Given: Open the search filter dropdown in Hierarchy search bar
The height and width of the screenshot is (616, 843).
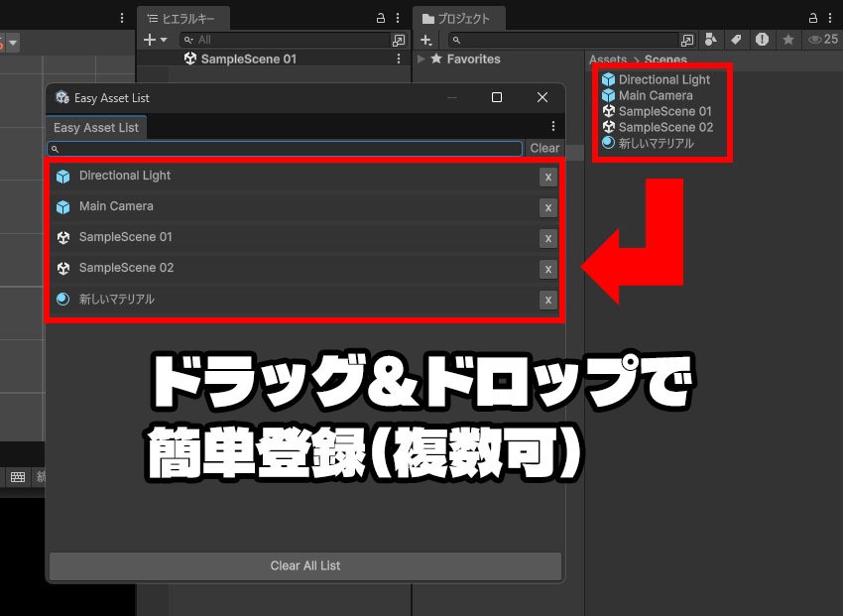Looking at the screenshot, I should click(188, 40).
